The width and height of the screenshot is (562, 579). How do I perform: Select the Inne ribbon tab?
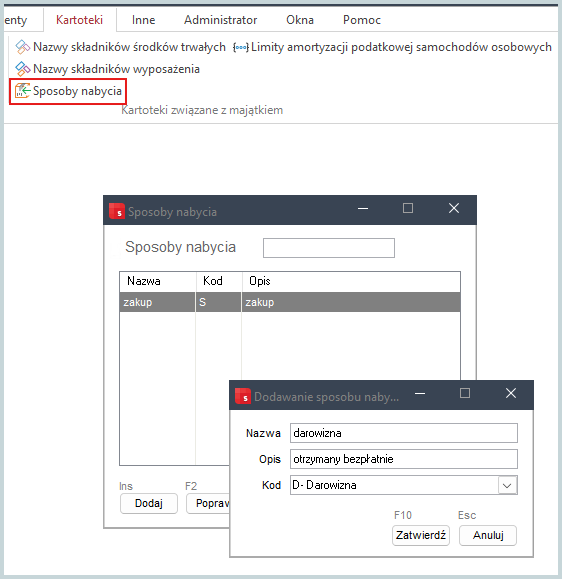(143, 20)
